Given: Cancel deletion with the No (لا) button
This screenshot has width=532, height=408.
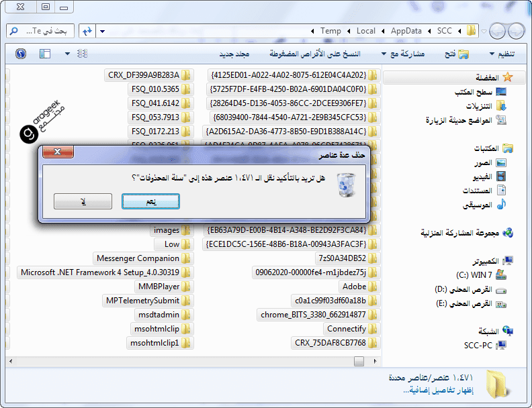Looking at the screenshot, I should tap(83, 201).
